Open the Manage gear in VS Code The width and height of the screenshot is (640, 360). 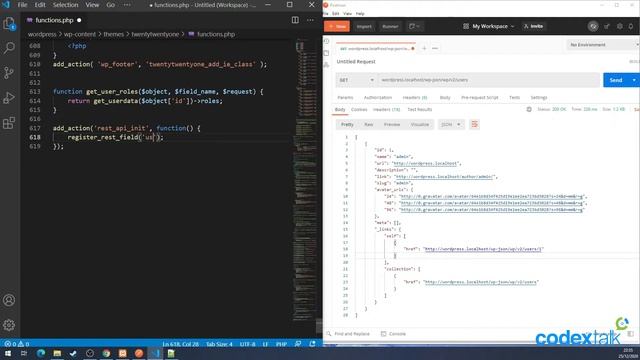[x=9, y=325]
